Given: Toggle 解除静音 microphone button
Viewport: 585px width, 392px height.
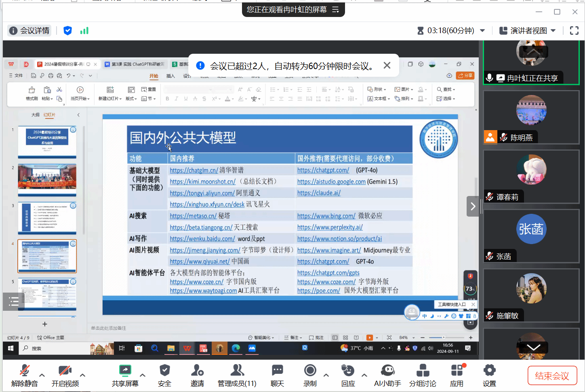Looking at the screenshot, I should pyautogui.click(x=24, y=371).
